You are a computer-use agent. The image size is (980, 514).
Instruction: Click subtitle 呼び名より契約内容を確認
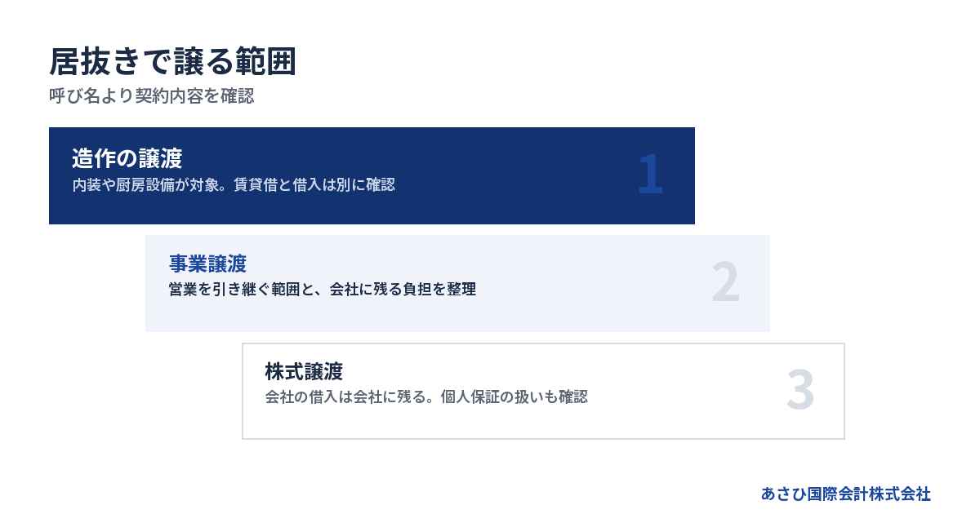click(152, 96)
